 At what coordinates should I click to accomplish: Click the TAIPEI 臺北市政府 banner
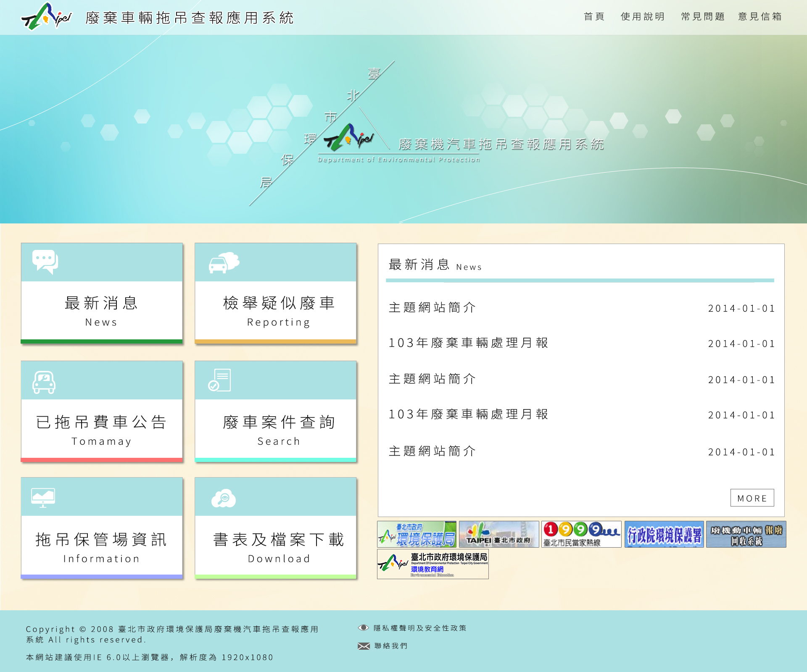point(499,534)
